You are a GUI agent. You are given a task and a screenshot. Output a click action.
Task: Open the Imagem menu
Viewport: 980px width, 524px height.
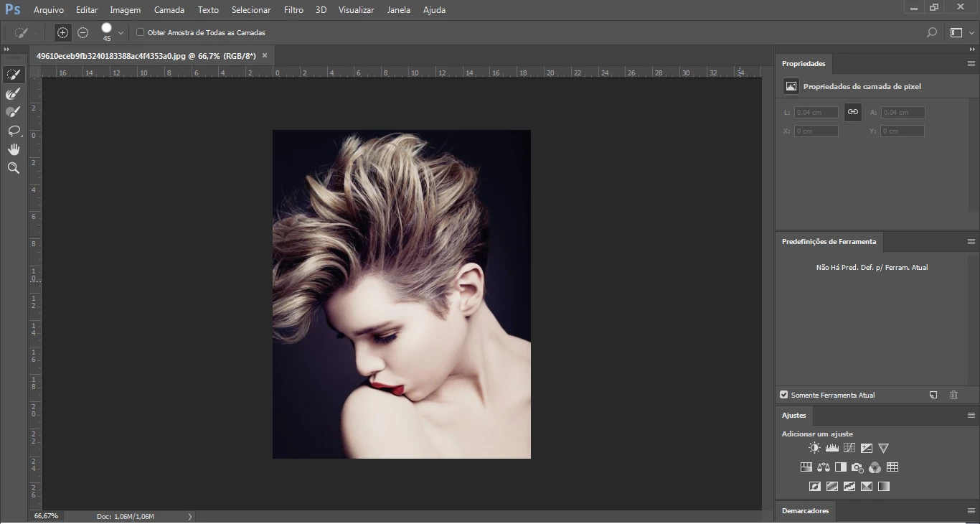click(126, 10)
